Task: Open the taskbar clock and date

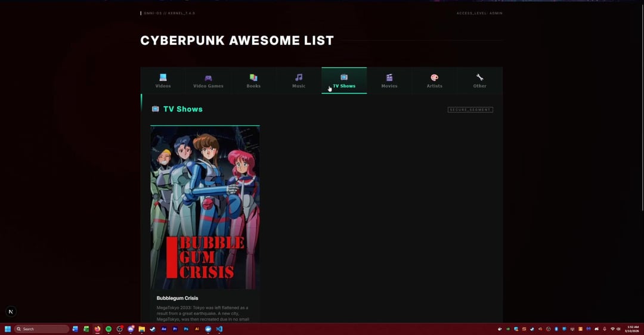Action: point(633,328)
